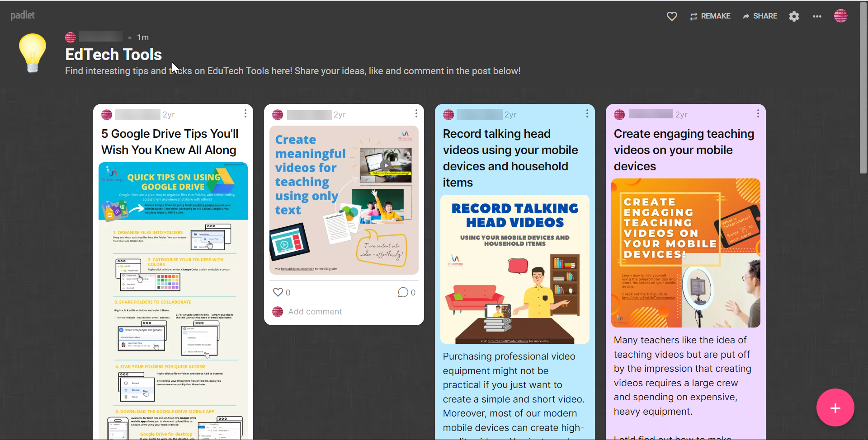Open options menu on Create engaging teaching videos post
This screenshot has height=440, width=868.
[x=758, y=113]
